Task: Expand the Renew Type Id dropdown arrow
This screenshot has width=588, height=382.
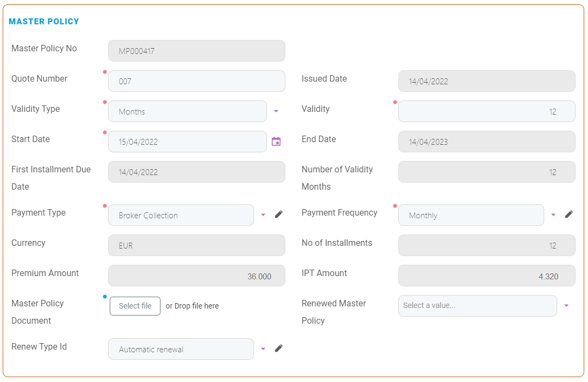Action: (x=263, y=349)
